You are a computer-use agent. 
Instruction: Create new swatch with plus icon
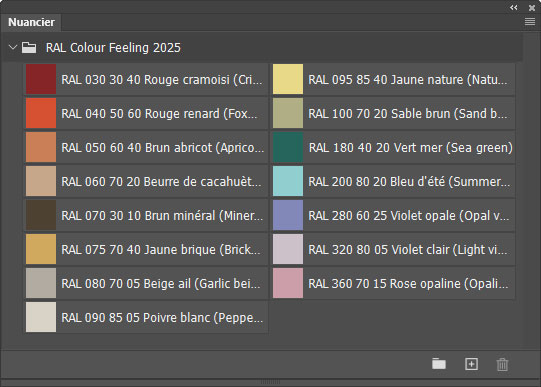pyautogui.click(x=471, y=364)
